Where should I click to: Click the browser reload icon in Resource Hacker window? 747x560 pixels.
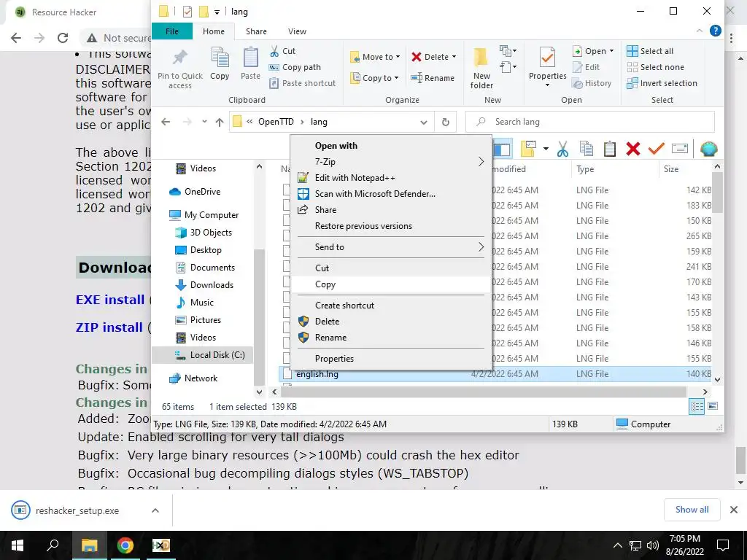point(63,38)
